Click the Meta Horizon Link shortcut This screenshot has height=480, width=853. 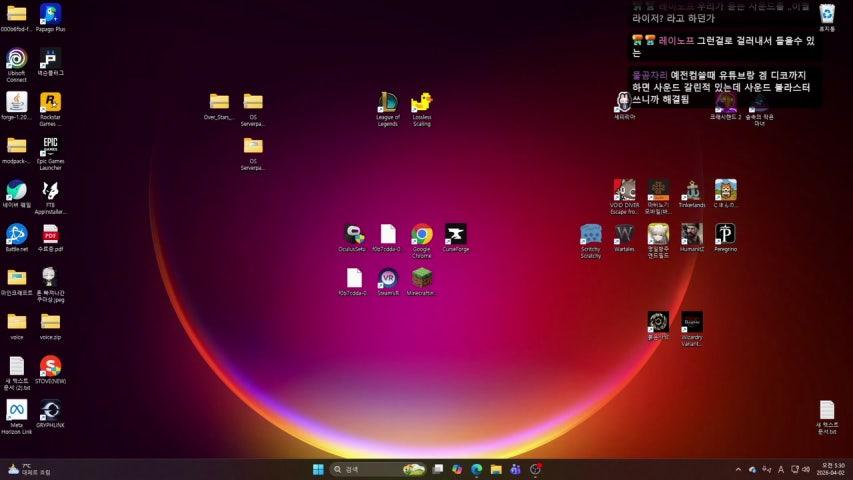[x=16, y=410]
